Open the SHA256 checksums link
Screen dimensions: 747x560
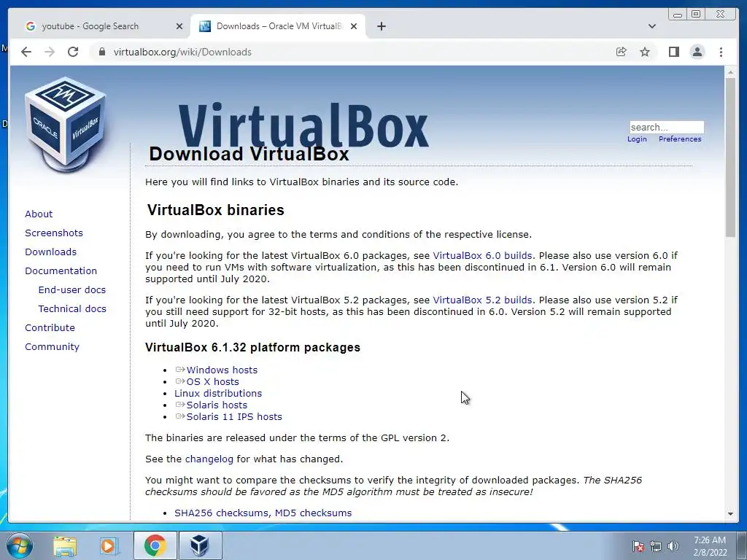click(x=222, y=513)
